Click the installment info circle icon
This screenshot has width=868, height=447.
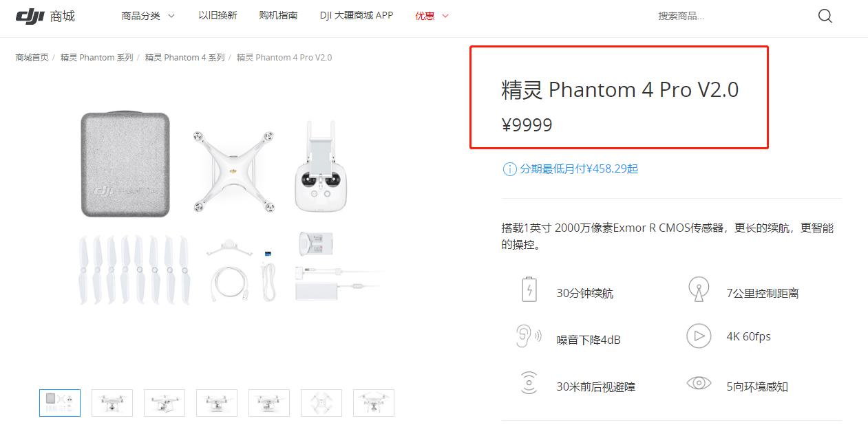pyautogui.click(x=509, y=169)
